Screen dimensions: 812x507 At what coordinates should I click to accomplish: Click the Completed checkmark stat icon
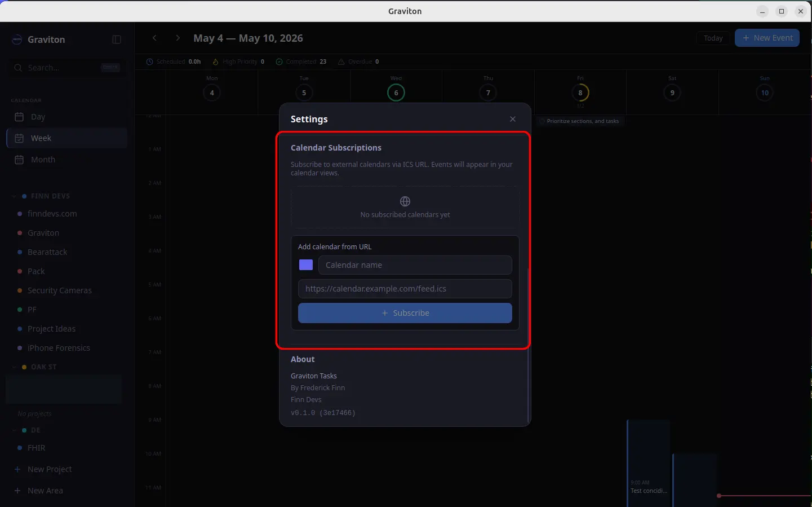[279, 61]
